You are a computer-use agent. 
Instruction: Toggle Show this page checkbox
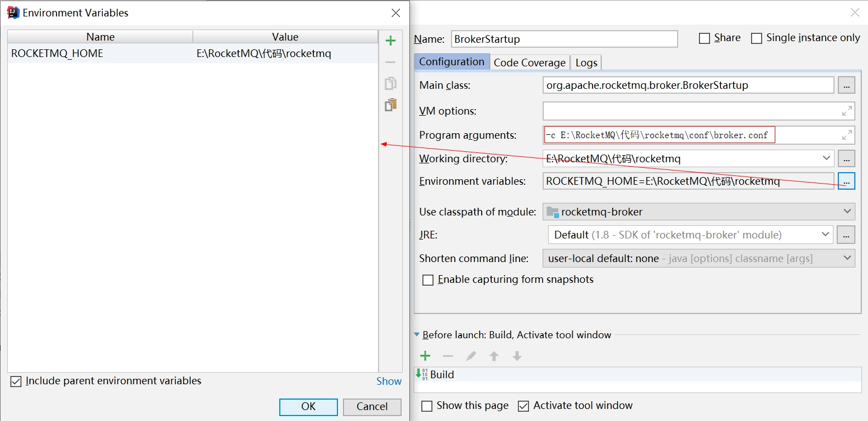point(427,406)
